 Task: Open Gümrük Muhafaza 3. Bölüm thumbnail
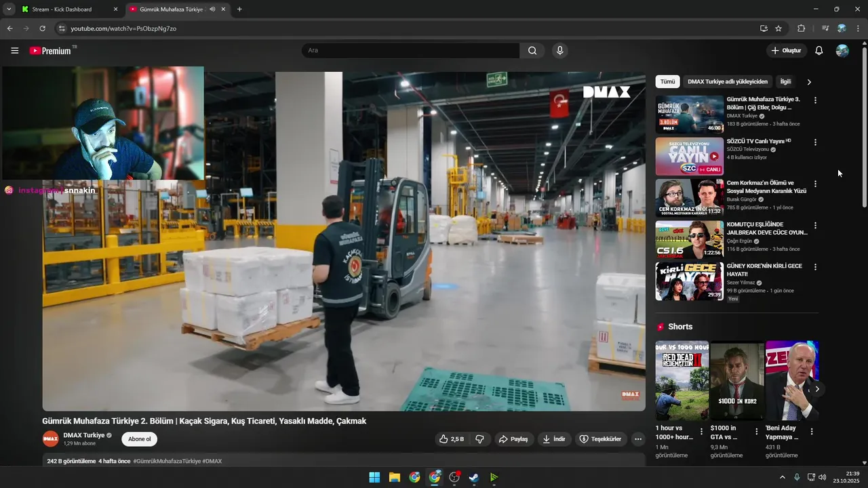pyautogui.click(x=689, y=114)
